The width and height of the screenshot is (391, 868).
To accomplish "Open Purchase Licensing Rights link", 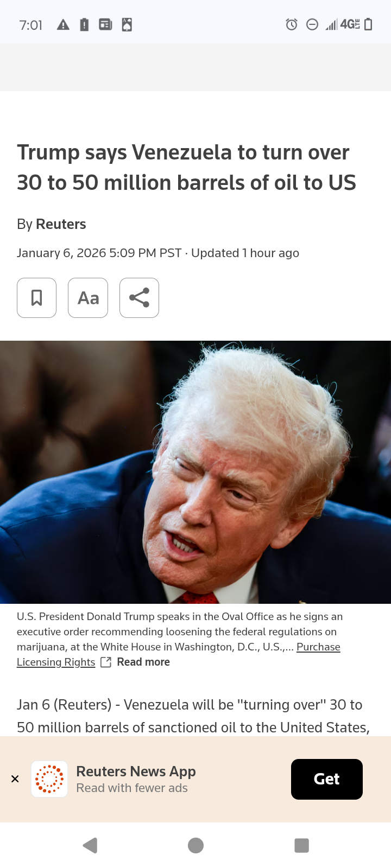I will [x=179, y=654].
